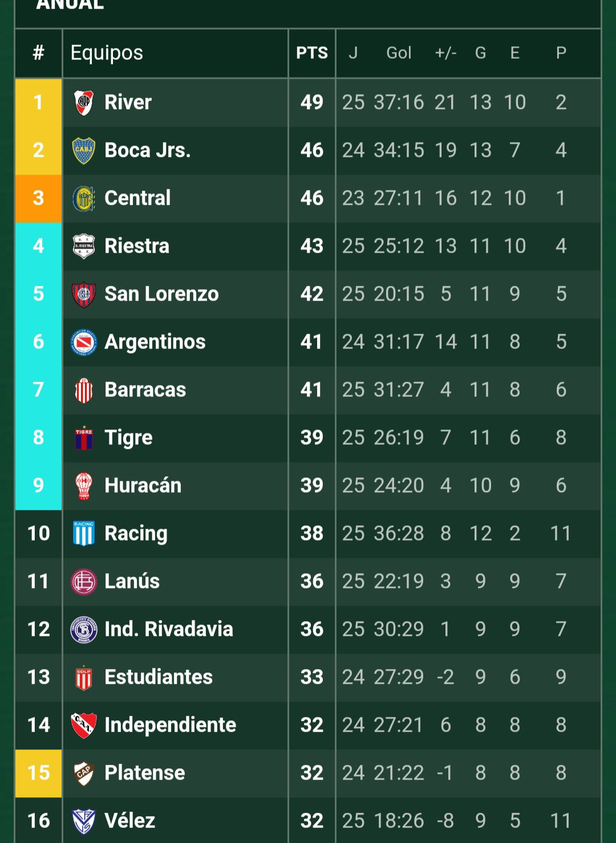Select the Ind. Rivadavia team name
Screen dimensions: 616x843
pos(169,630)
